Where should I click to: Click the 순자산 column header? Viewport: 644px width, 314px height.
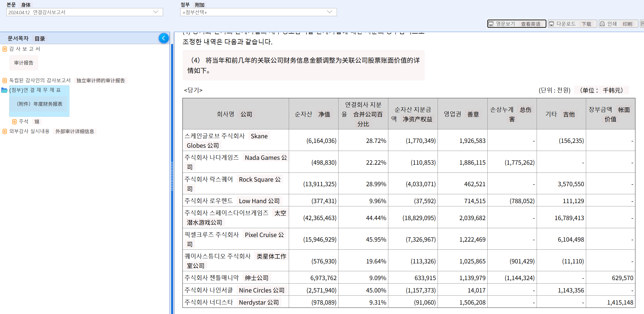pos(314,114)
